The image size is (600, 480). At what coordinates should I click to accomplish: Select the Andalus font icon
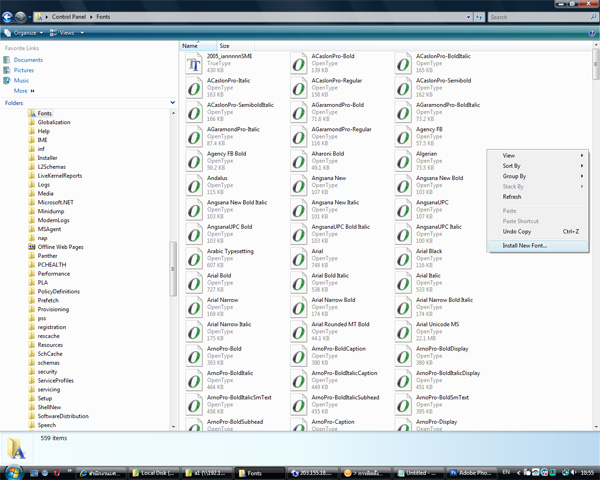[x=194, y=185]
